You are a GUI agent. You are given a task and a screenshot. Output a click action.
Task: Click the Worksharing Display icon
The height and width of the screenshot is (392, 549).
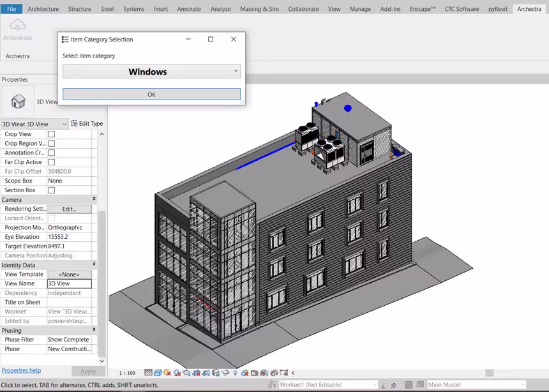click(x=244, y=373)
